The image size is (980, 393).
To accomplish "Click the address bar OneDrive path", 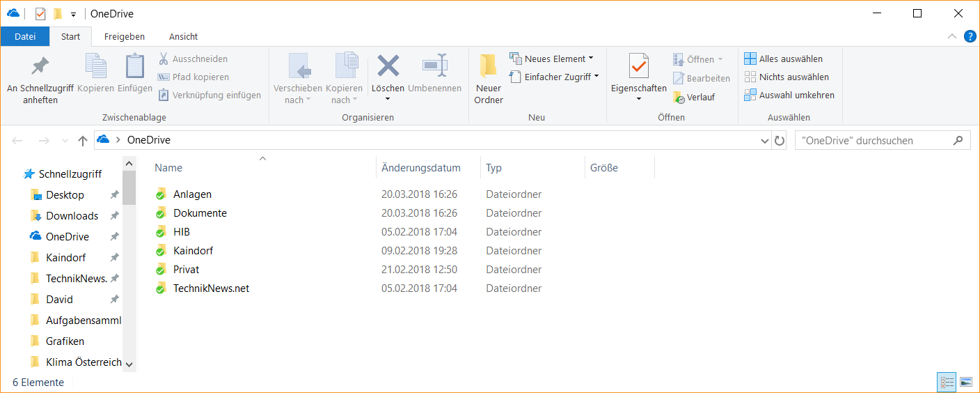I will pyautogui.click(x=148, y=140).
